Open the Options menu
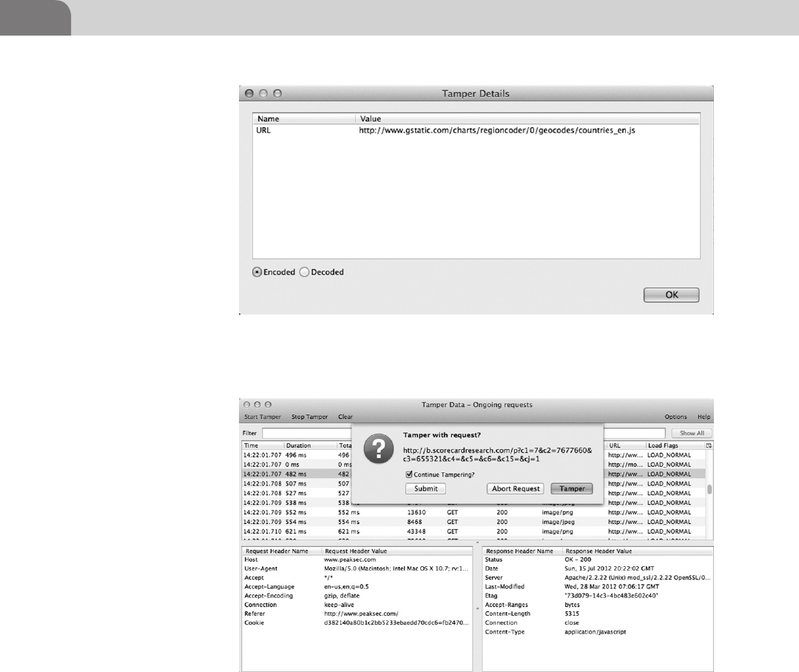 click(x=675, y=417)
